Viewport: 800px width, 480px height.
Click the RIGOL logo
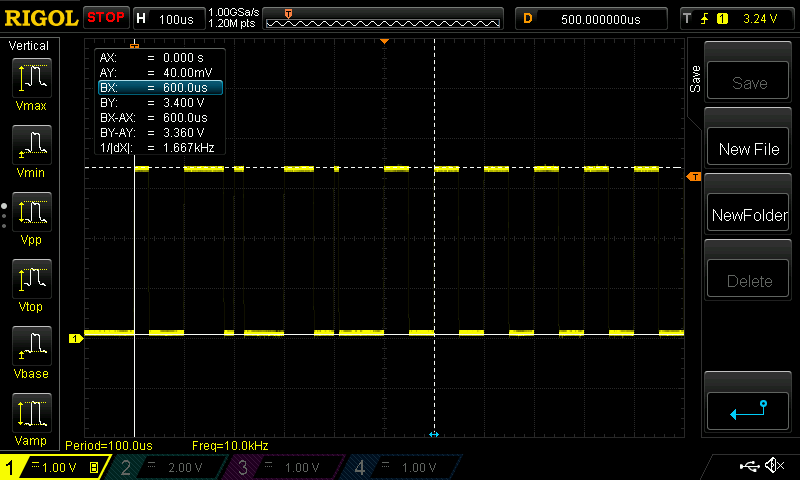tap(41, 18)
